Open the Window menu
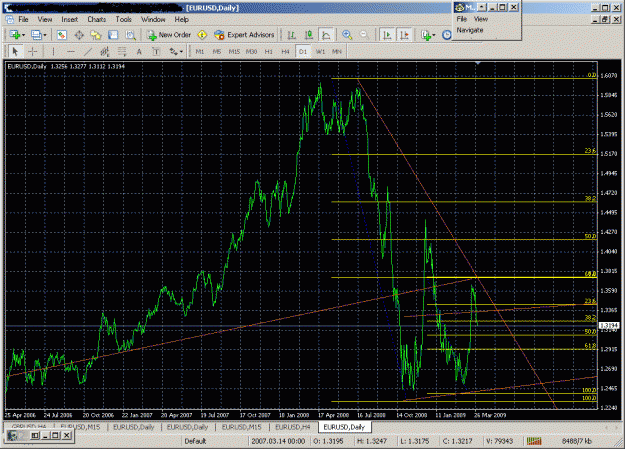 [x=153, y=19]
